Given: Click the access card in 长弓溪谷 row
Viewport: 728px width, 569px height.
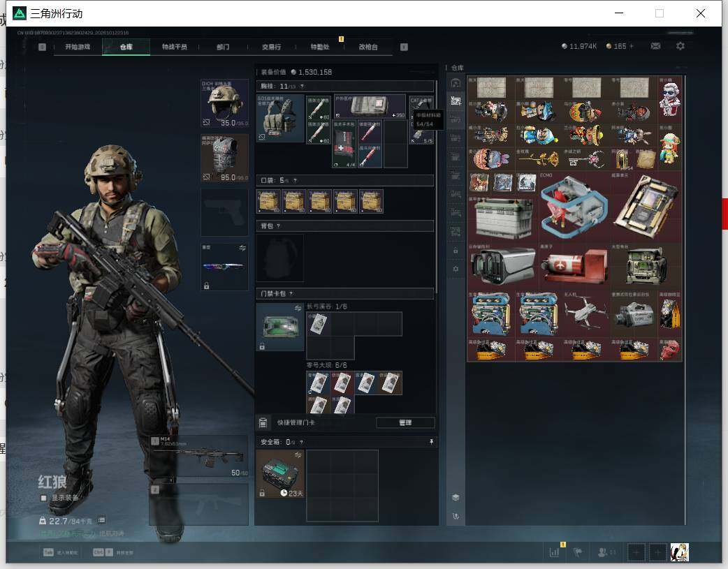Looking at the screenshot, I should pos(318,323).
